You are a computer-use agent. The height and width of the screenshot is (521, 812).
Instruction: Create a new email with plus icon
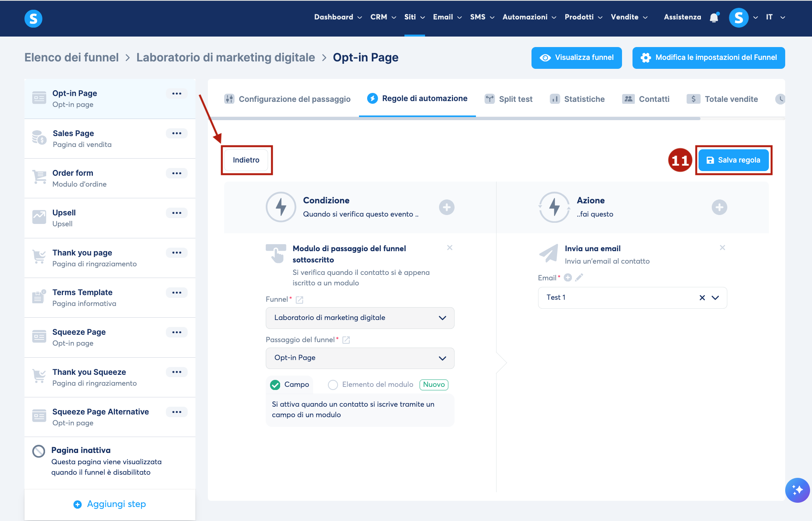[x=568, y=278]
